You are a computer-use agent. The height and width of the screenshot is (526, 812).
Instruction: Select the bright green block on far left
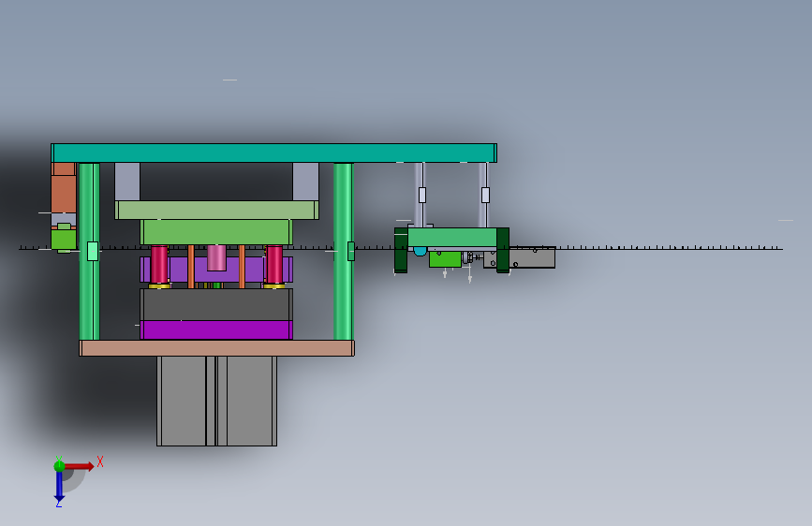coord(64,240)
